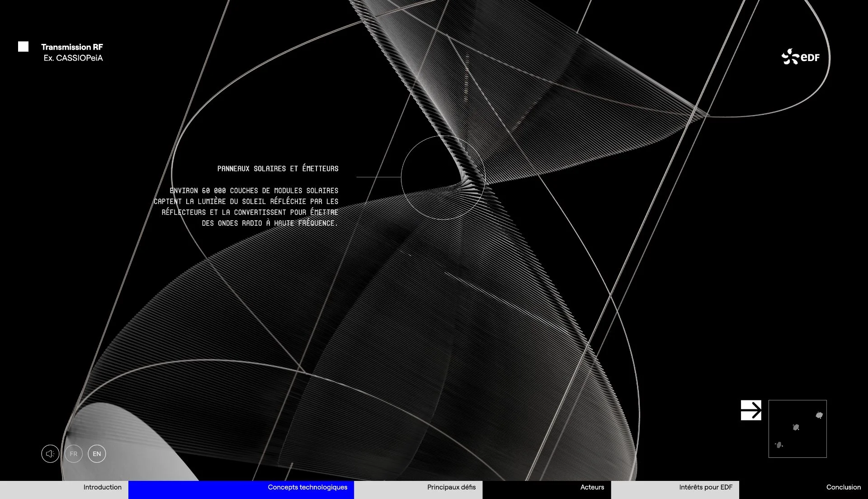
Task: Select top-right object in the minimap
Action: coord(819,415)
